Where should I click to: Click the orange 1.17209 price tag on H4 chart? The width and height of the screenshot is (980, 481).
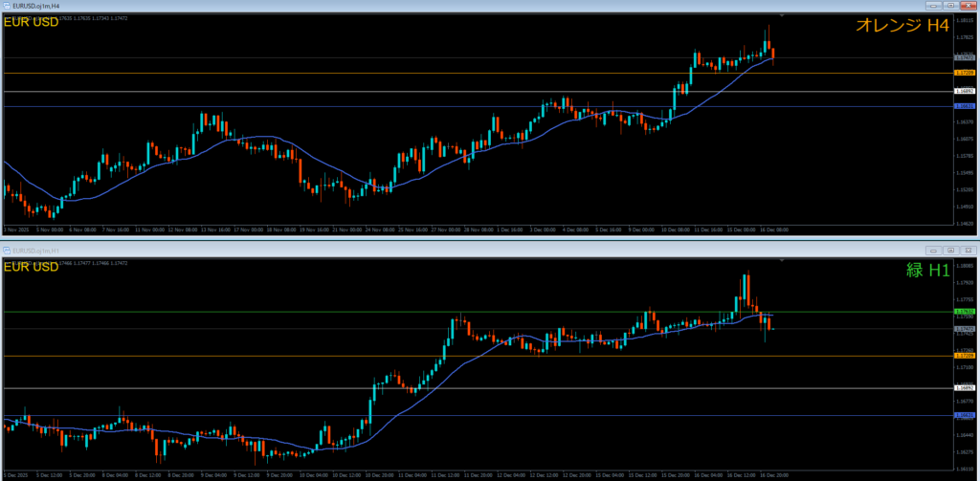965,74
